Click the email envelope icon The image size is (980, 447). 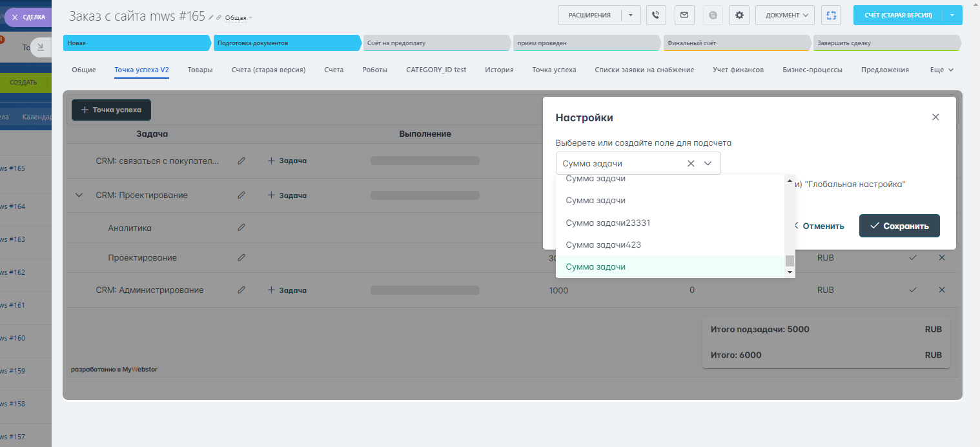click(x=684, y=15)
